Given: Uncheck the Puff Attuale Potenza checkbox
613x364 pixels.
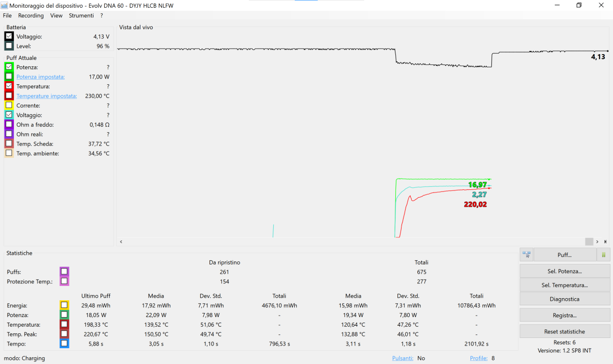Looking at the screenshot, I should (9, 67).
